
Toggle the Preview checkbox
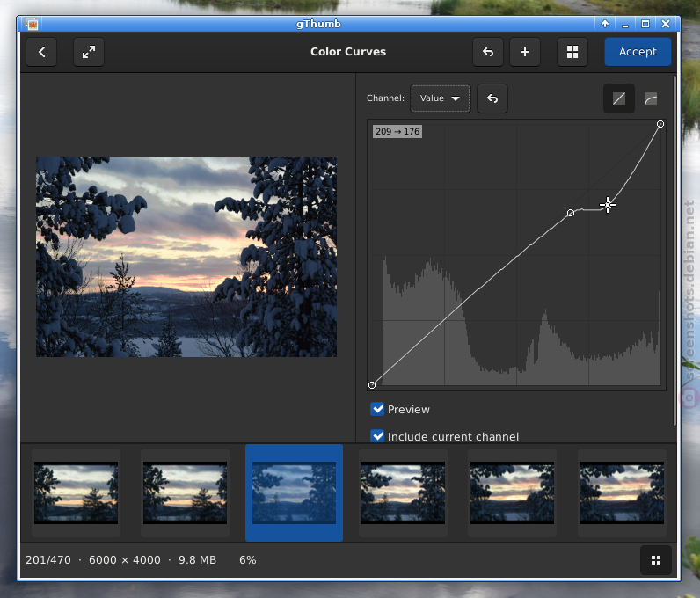pyautogui.click(x=377, y=409)
